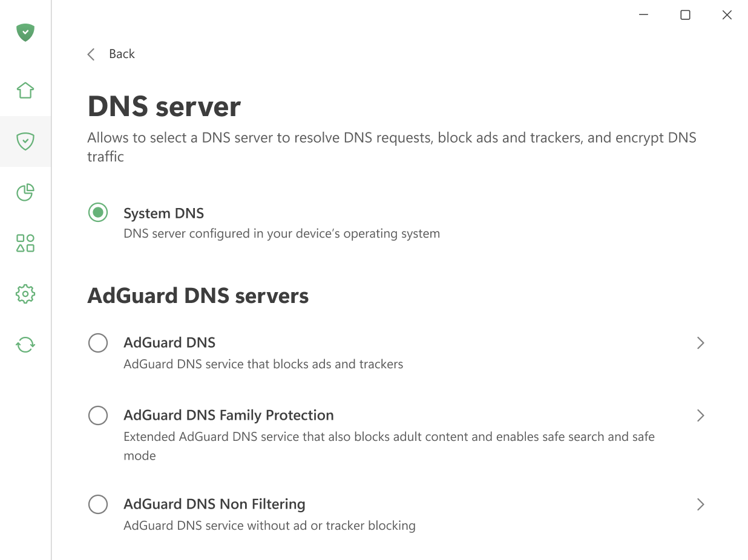Screen dimensions: 748x560
Task: Select AdGuard DNS as the server
Action: tap(97, 342)
